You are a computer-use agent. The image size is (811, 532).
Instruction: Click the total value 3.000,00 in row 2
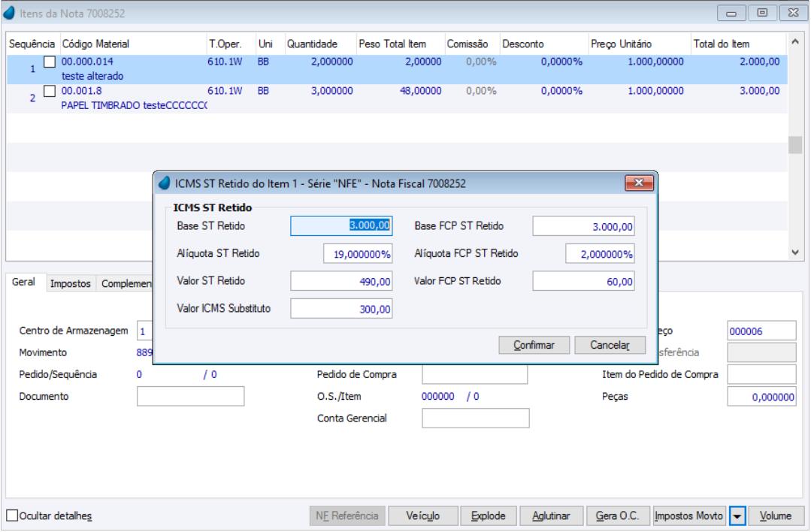click(x=759, y=91)
